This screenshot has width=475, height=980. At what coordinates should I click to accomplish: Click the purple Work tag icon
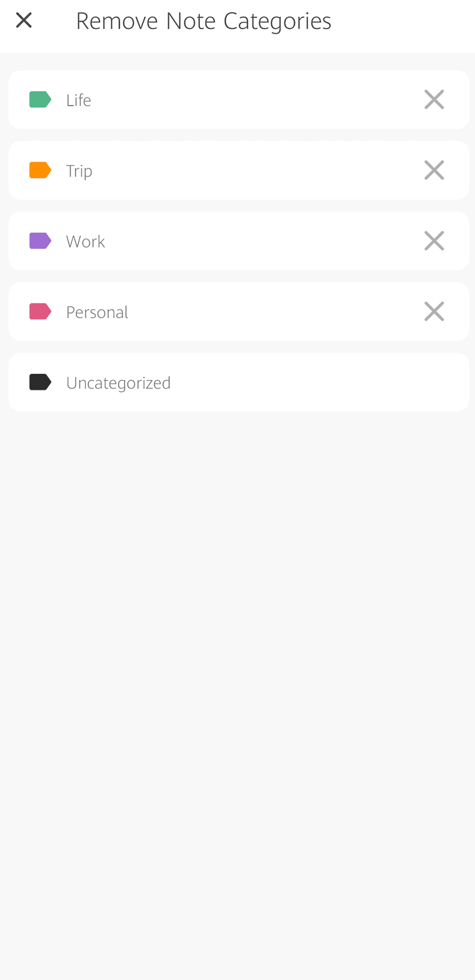pyautogui.click(x=40, y=241)
